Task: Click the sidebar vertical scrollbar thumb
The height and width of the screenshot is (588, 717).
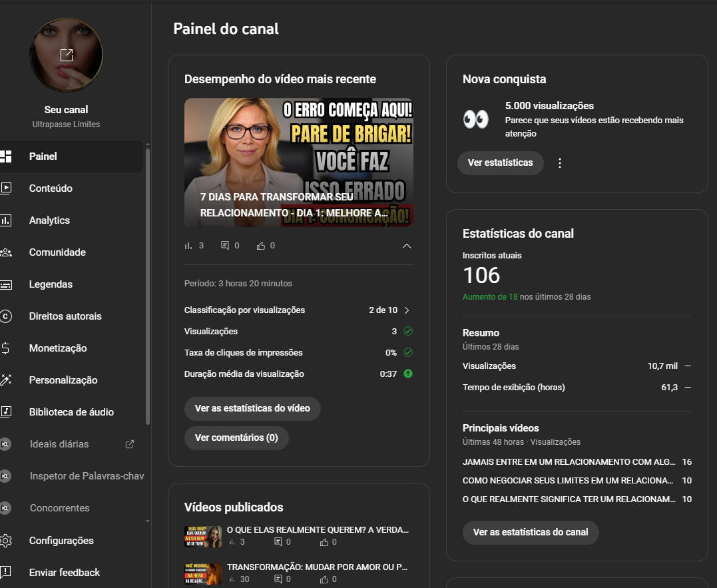Action: tap(148, 286)
